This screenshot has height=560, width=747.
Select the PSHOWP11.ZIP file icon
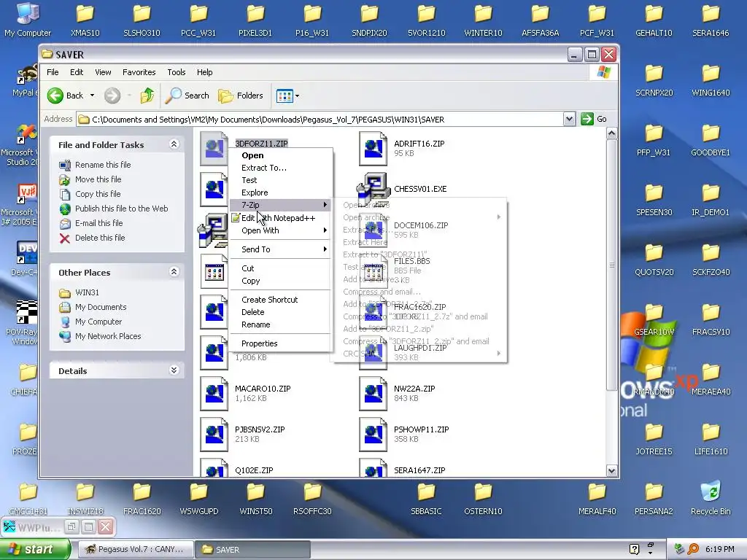coord(373,435)
